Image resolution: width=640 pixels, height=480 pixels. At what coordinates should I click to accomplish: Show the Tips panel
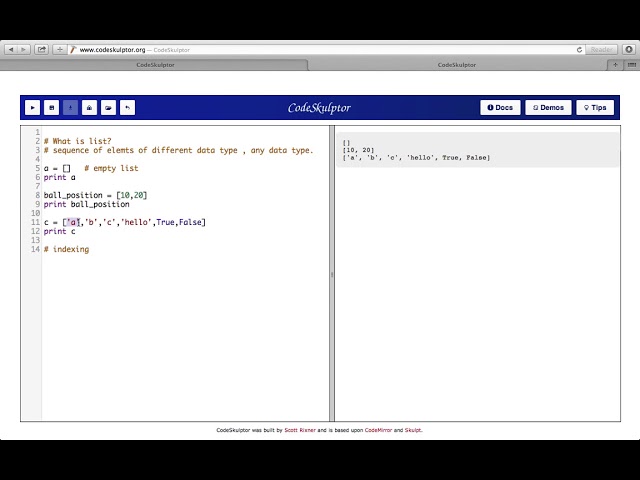[595, 107]
